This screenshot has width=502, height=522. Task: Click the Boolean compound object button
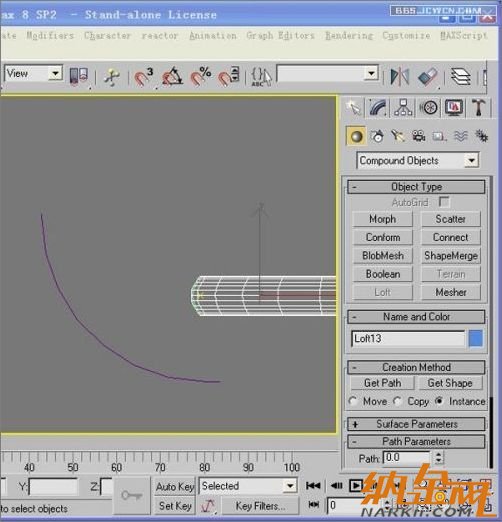coord(383,274)
